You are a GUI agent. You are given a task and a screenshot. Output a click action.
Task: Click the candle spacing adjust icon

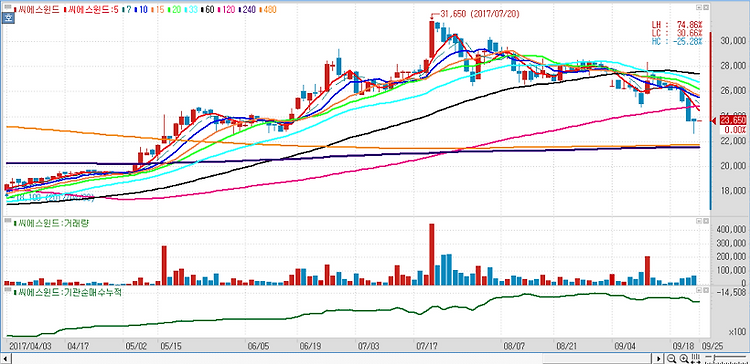(696, 358)
